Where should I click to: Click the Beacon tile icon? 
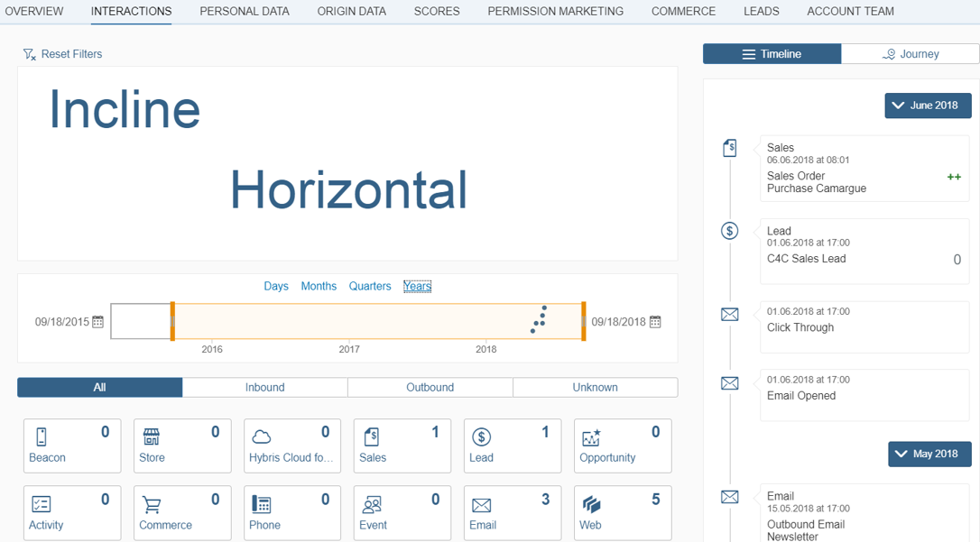pos(42,437)
